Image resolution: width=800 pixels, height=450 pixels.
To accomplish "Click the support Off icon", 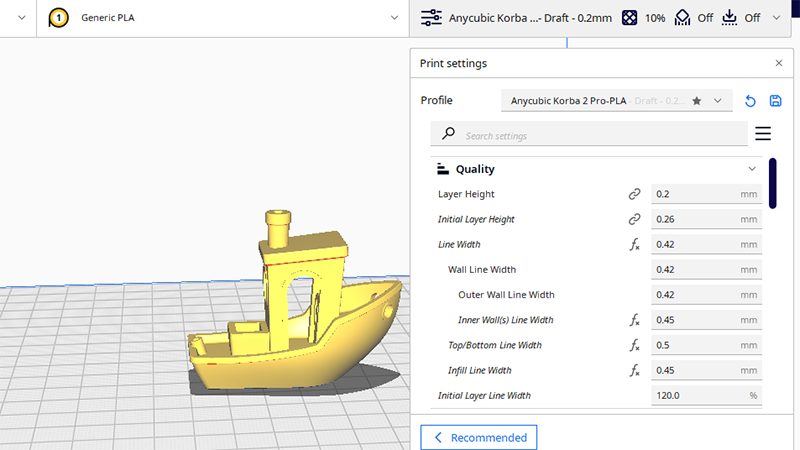I will coord(684,18).
